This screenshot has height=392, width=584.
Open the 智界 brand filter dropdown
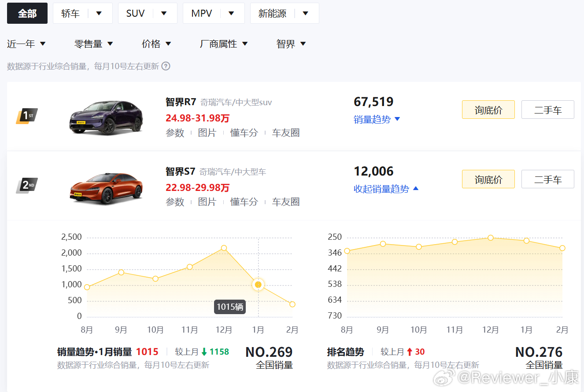click(x=290, y=44)
